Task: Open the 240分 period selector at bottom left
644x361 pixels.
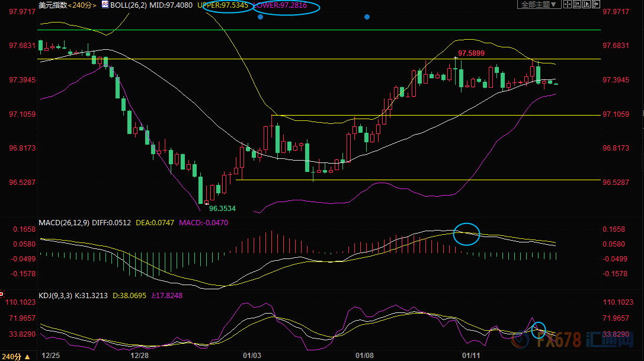Action: pyautogui.click(x=15, y=356)
